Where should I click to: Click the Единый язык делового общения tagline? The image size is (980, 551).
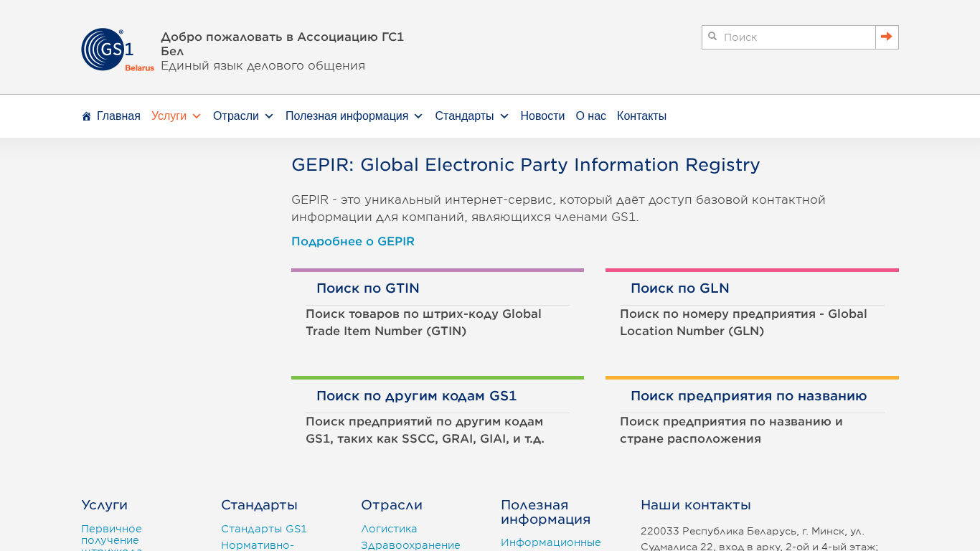263,66
